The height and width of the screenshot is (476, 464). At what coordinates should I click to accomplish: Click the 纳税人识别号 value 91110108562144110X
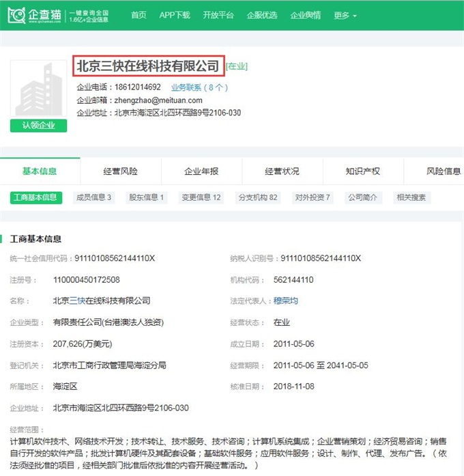[x=321, y=258]
